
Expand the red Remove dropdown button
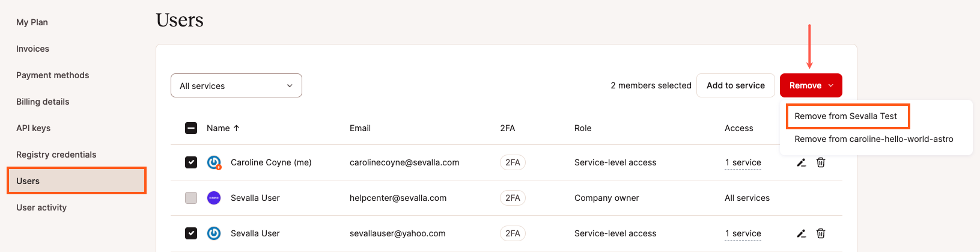tap(811, 85)
